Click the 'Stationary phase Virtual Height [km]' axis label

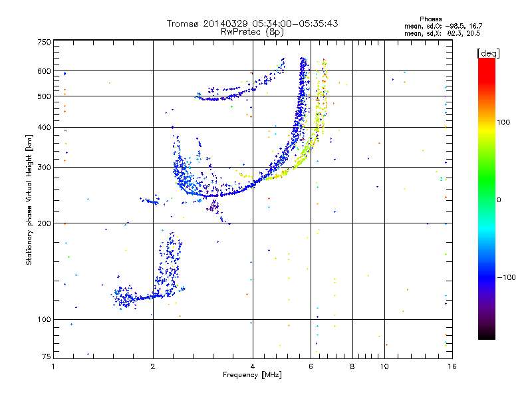tap(29, 200)
